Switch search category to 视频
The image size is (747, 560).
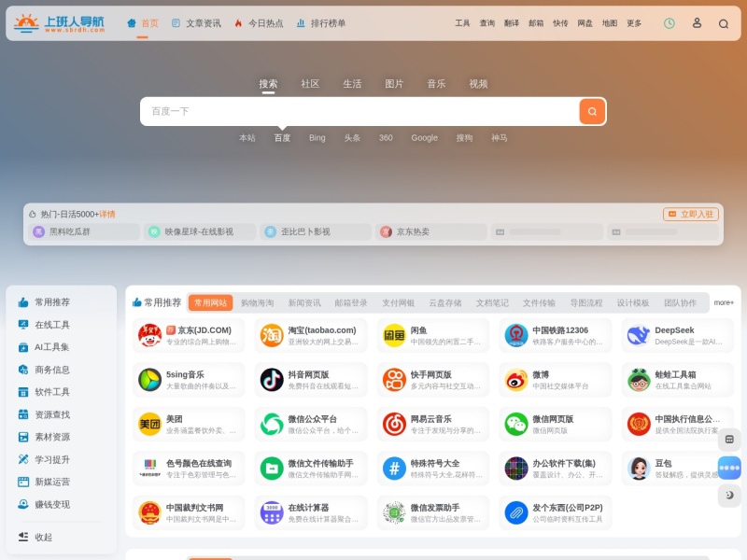click(x=478, y=84)
